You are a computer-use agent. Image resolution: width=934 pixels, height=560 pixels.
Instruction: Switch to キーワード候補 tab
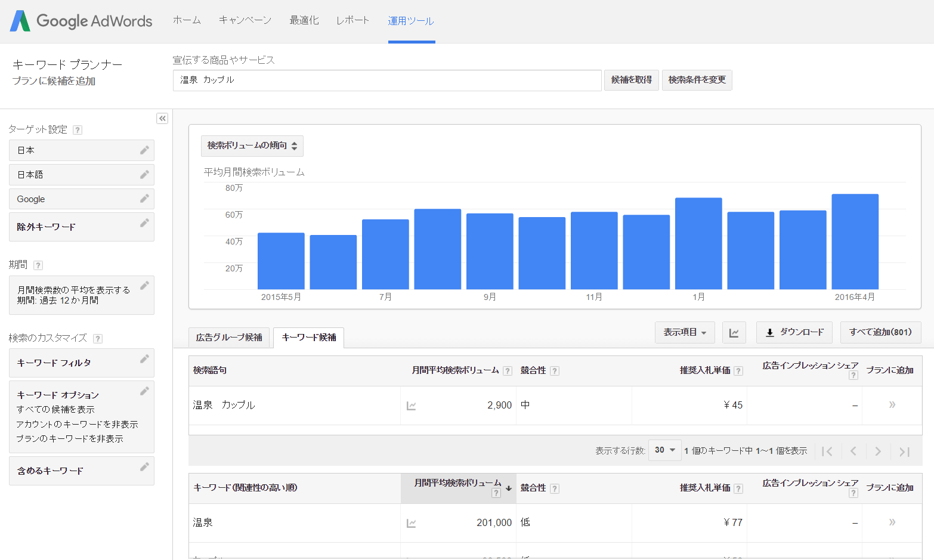309,338
